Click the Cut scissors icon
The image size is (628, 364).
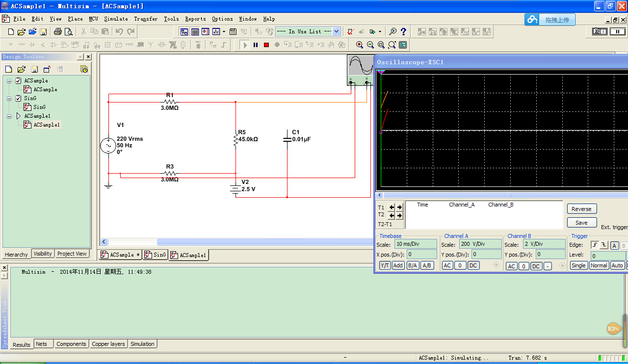83,31
